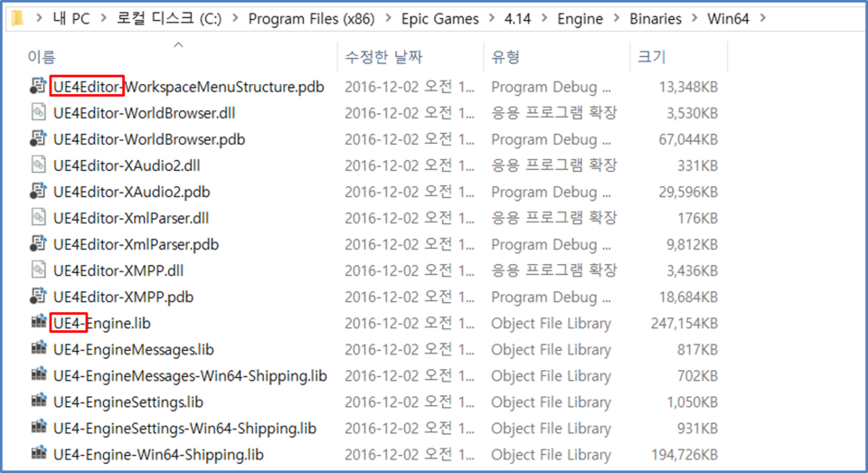Select file UE4Editor-XmlParser.dll

[x=131, y=218]
